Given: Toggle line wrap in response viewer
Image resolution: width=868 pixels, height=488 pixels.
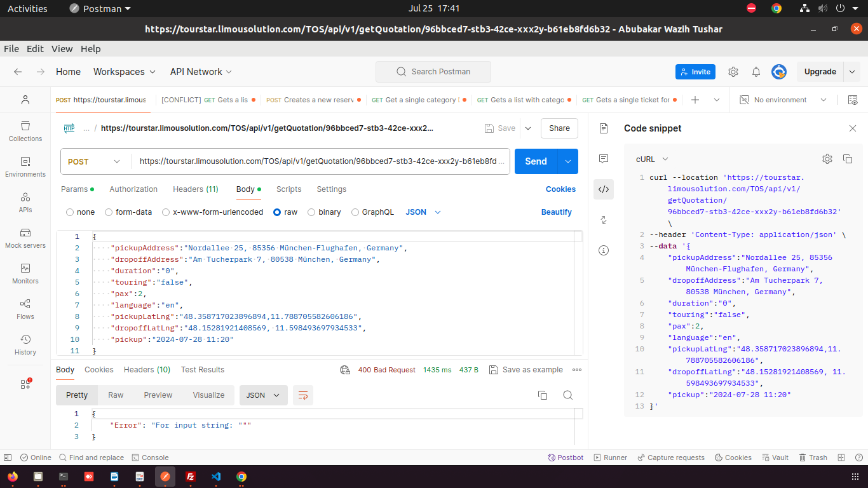Looking at the screenshot, I should click(303, 395).
